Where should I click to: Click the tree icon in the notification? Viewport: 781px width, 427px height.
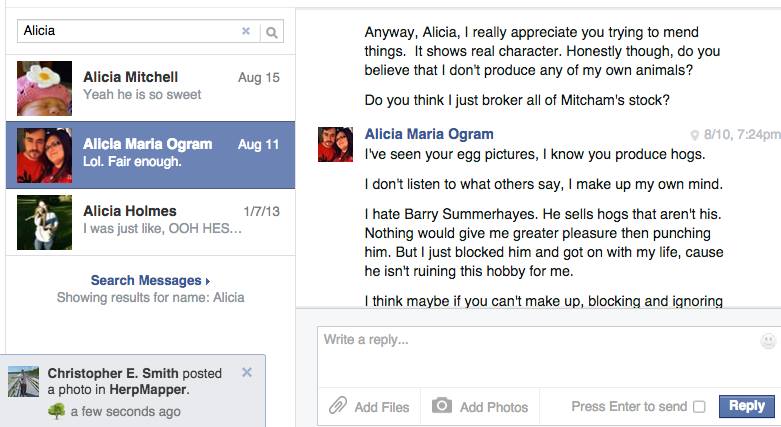[x=56, y=411]
